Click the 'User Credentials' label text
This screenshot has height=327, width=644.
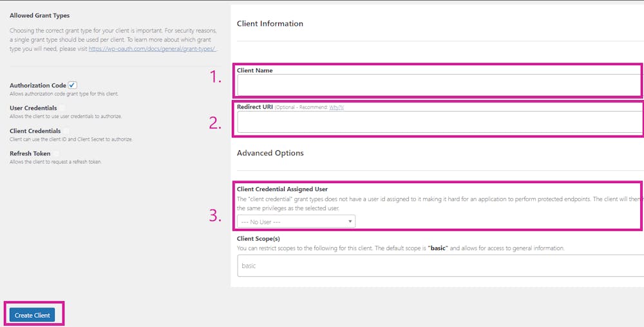coord(33,108)
